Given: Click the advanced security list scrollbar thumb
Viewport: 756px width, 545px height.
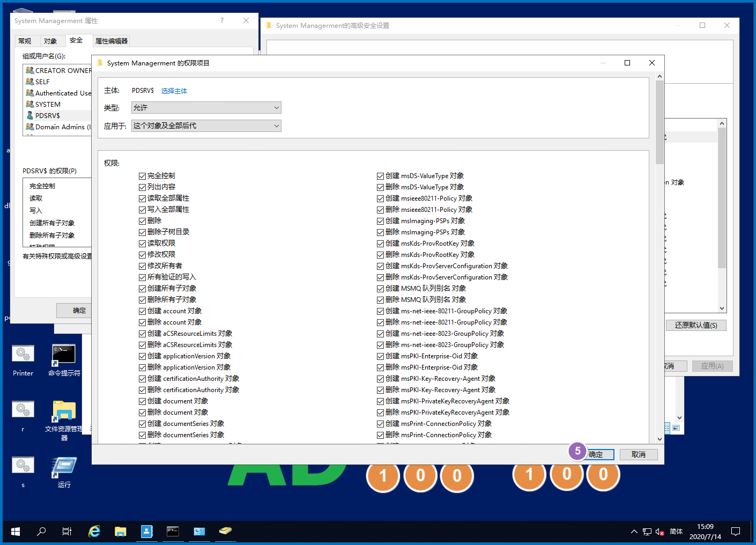Looking at the screenshot, I should (x=722, y=198).
